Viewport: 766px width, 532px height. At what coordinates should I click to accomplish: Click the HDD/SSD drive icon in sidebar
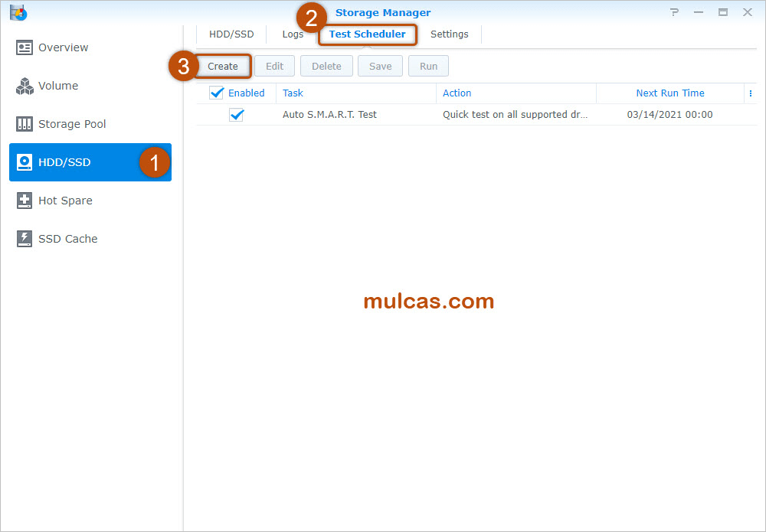[x=25, y=162]
